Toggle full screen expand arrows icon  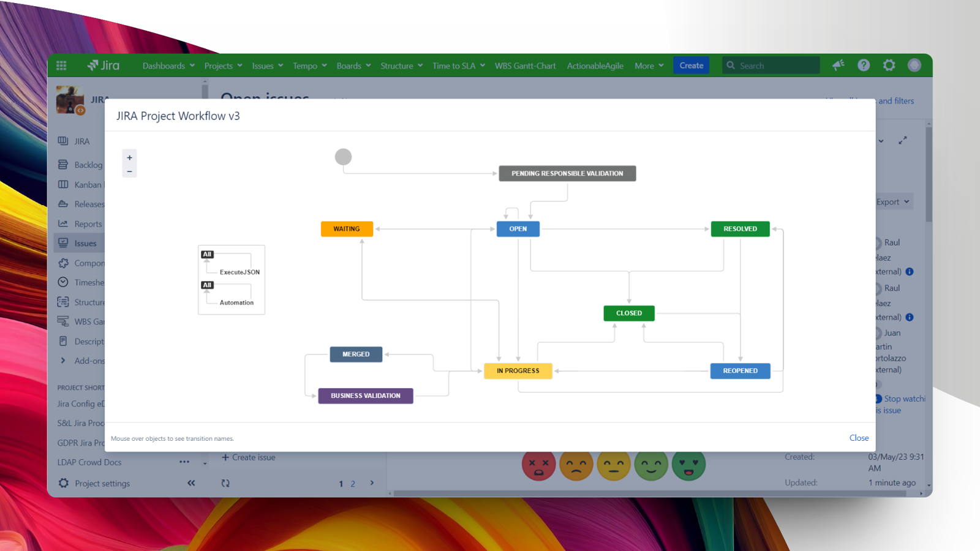(903, 140)
